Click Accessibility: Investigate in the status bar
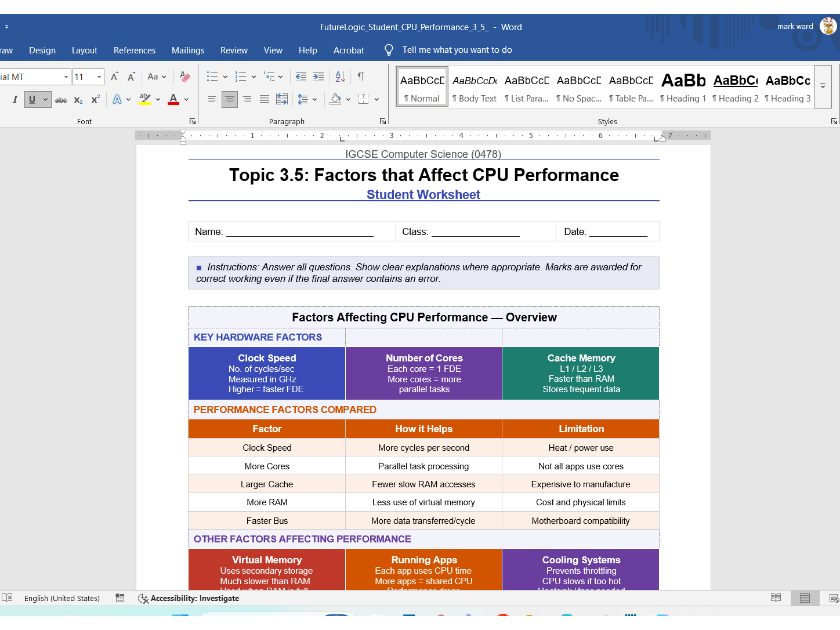 tap(189, 598)
